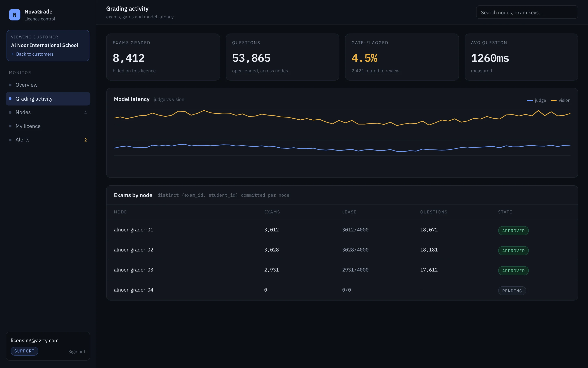588x368 pixels.
Task: Click the SUPPORT badge
Action: pyautogui.click(x=24, y=351)
